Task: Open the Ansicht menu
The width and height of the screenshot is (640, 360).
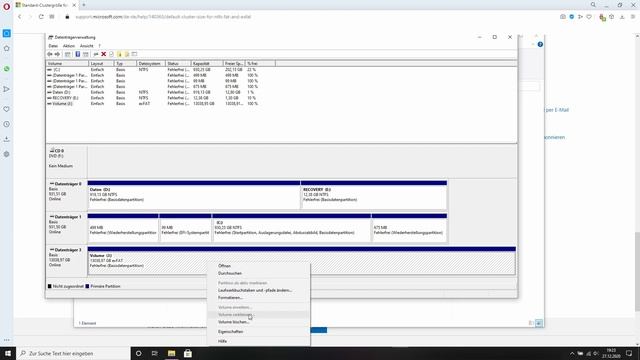Action: (87, 46)
